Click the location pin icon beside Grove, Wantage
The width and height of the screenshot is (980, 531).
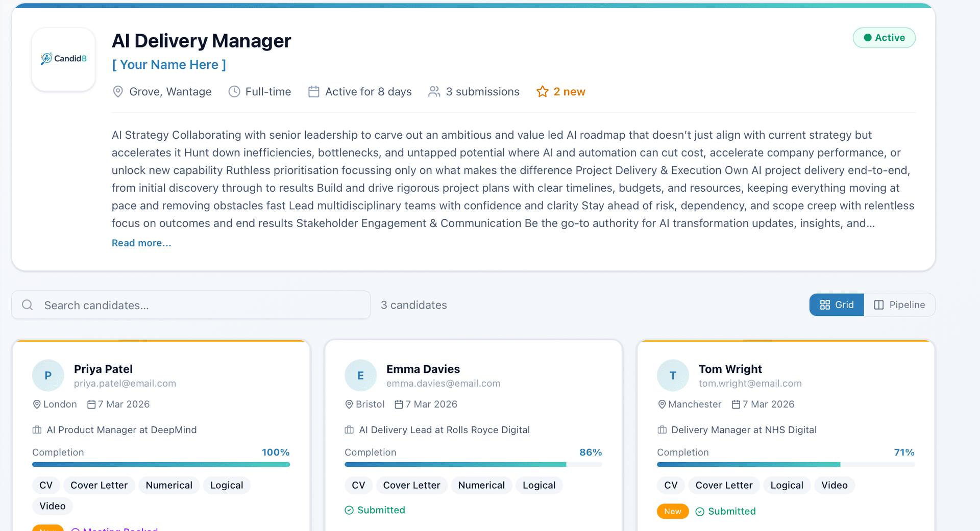point(118,92)
